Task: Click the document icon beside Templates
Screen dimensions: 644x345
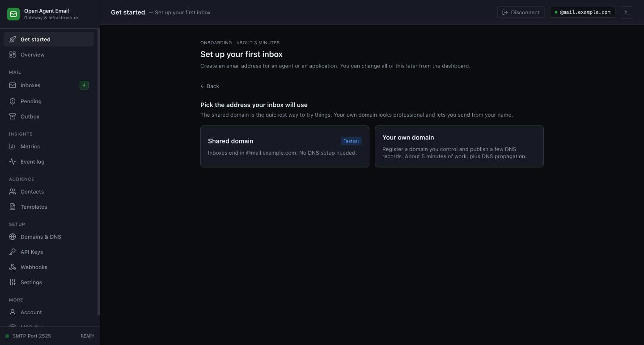Action: click(13, 207)
